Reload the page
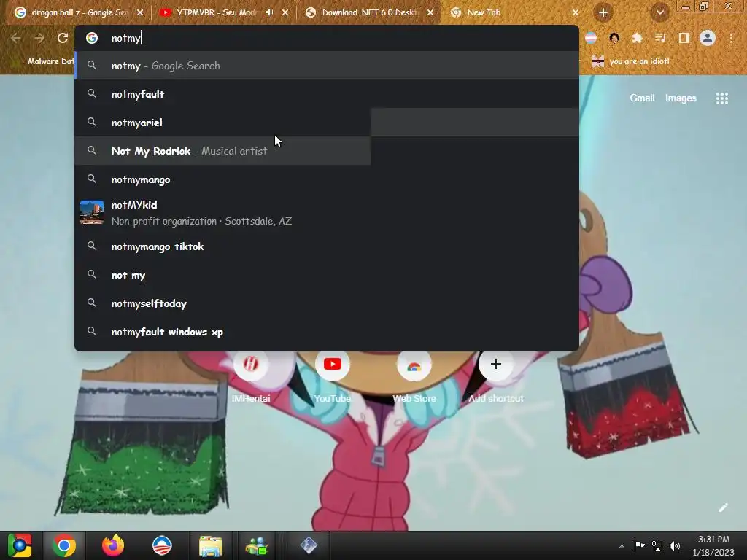Image resolution: width=747 pixels, height=560 pixels. point(63,38)
